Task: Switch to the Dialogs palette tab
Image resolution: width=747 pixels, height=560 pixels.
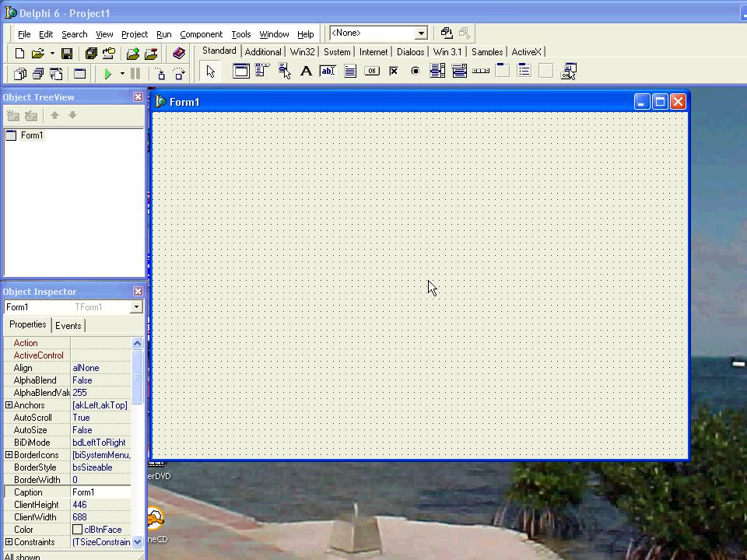Action: pos(410,52)
